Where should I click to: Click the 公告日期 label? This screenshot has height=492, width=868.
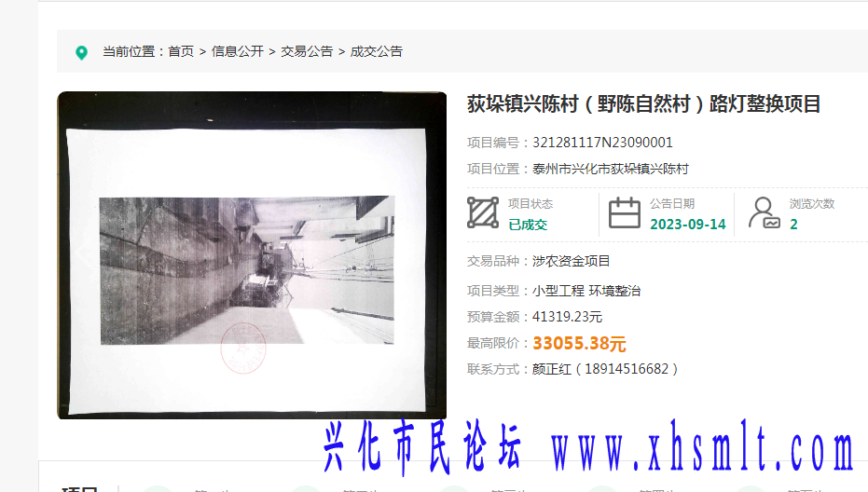pos(672,204)
